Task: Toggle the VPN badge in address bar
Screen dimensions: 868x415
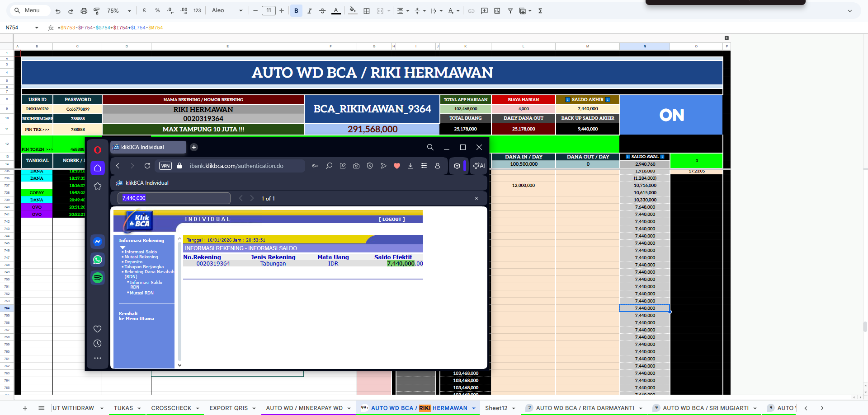Action: (165, 166)
